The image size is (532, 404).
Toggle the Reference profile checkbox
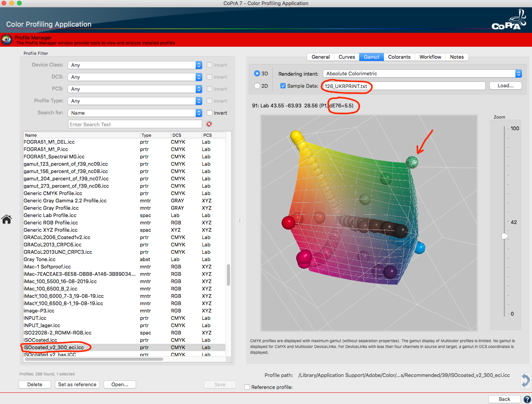pyautogui.click(x=247, y=387)
